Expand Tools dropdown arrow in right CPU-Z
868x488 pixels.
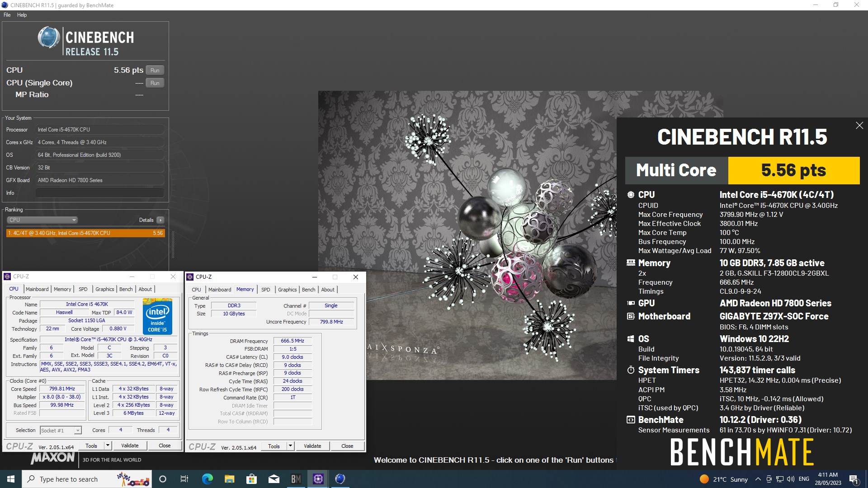291,446
